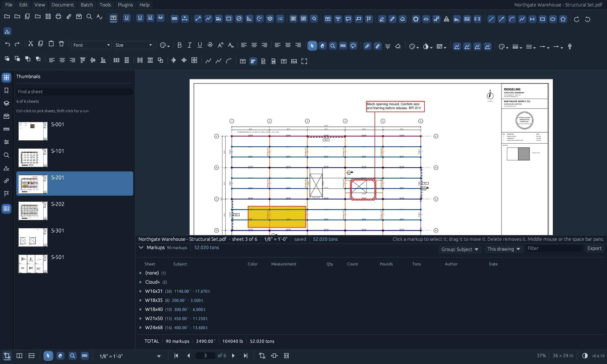Viewport: 607px width, 364px height.
Task: Toggle underline text formatting
Action: coord(200,45)
